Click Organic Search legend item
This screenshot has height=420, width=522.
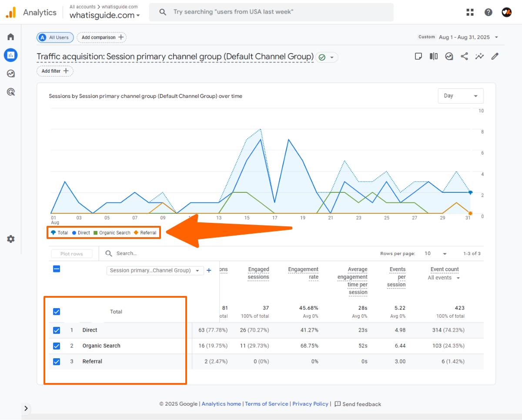[112, 232]
